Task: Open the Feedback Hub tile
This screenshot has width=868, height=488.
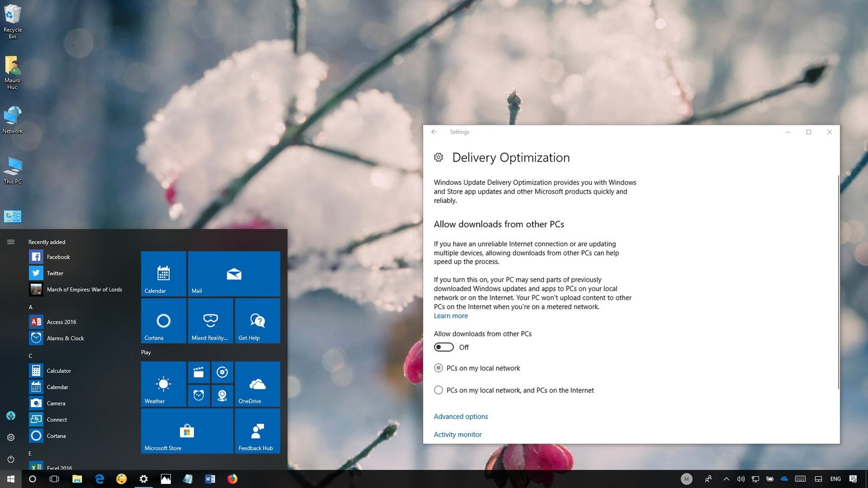Action: pyautogui.click(x=257, y=431)
